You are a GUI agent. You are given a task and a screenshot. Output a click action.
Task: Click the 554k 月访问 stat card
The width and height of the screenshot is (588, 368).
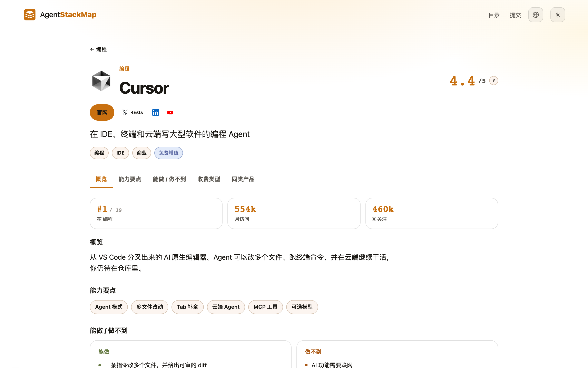click(294, 213)
